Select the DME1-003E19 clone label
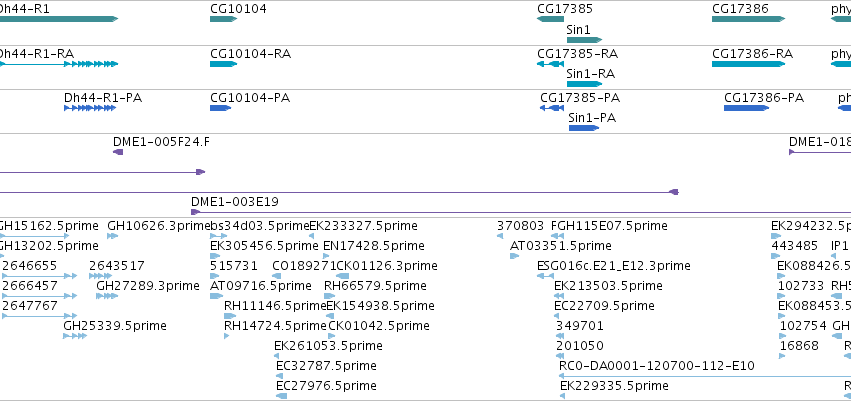 pos(235,202)
